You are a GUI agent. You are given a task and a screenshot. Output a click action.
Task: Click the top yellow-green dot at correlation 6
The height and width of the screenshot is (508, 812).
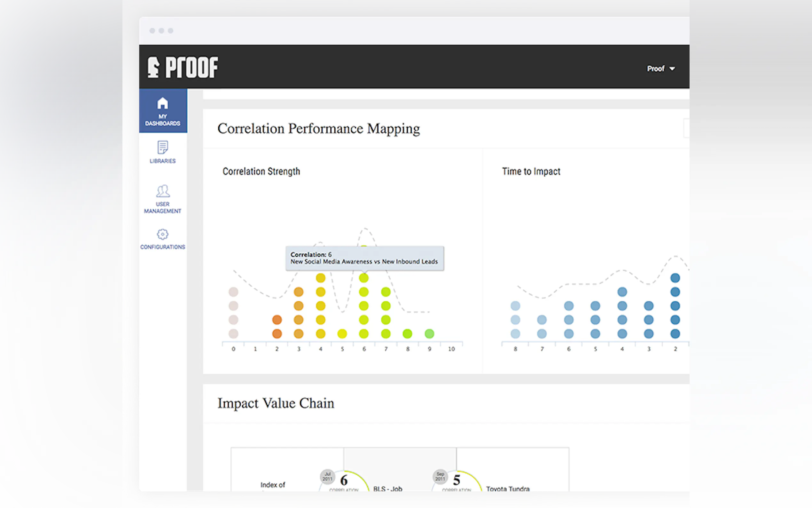(363, 278)
